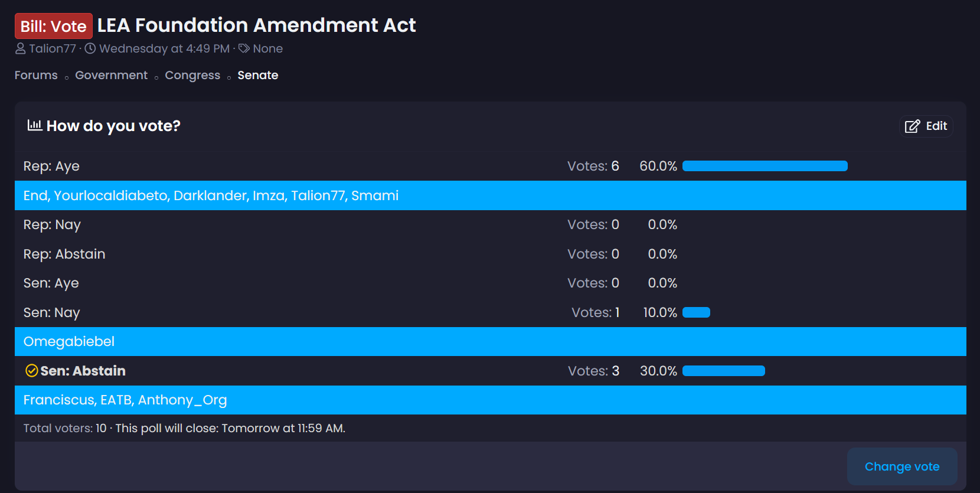980x493 pixels.
Task: Open the Forums breadcrumb
Action: point(36,75)
